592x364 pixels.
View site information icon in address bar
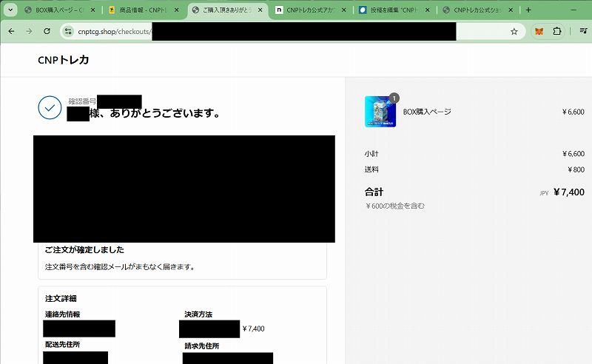coord(68,31)
